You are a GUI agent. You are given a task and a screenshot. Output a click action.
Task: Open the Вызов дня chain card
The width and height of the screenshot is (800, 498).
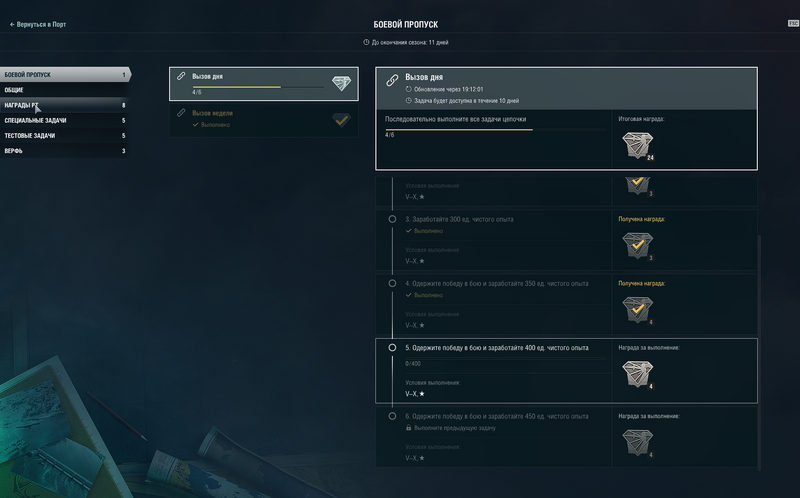264,84
